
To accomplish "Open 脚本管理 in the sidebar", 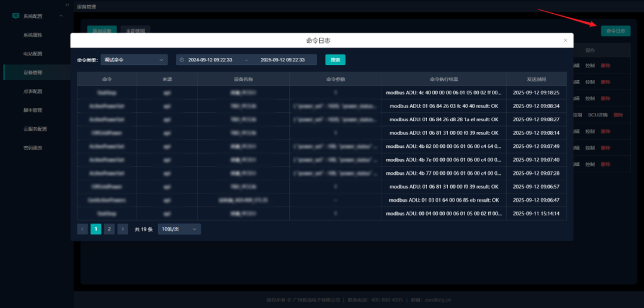I will coord(33,110).
